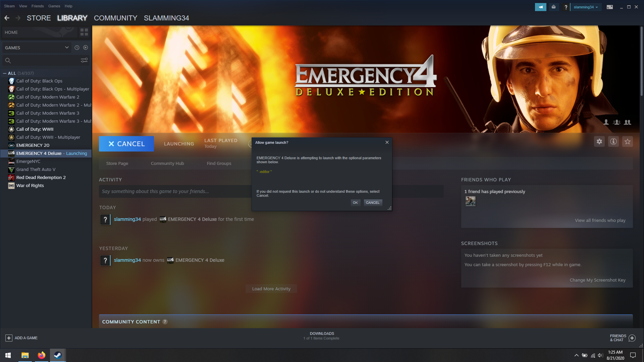Image resolution: width=644 pixels, height=362 pixels.
Task: Show ready-to-play games filter icon
Action: tap(86, 48)
